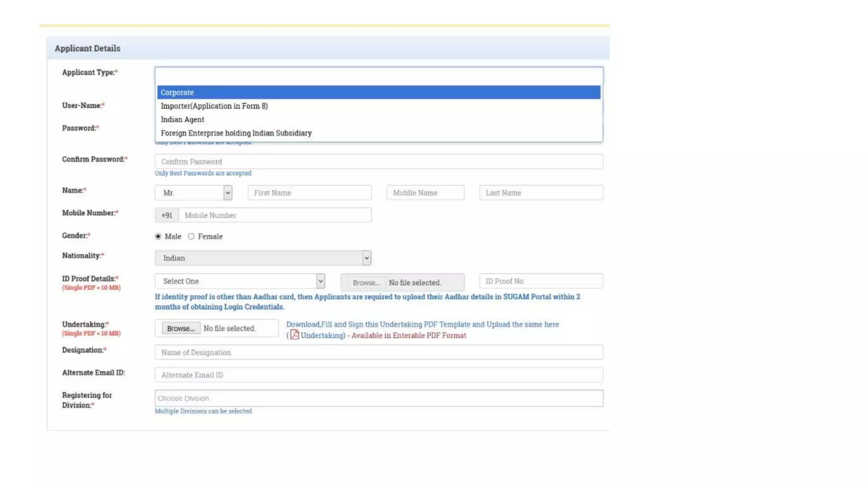Screen dimensions: 868x488
Task: Click the Applicant Details section header
Action: point(328,48)
